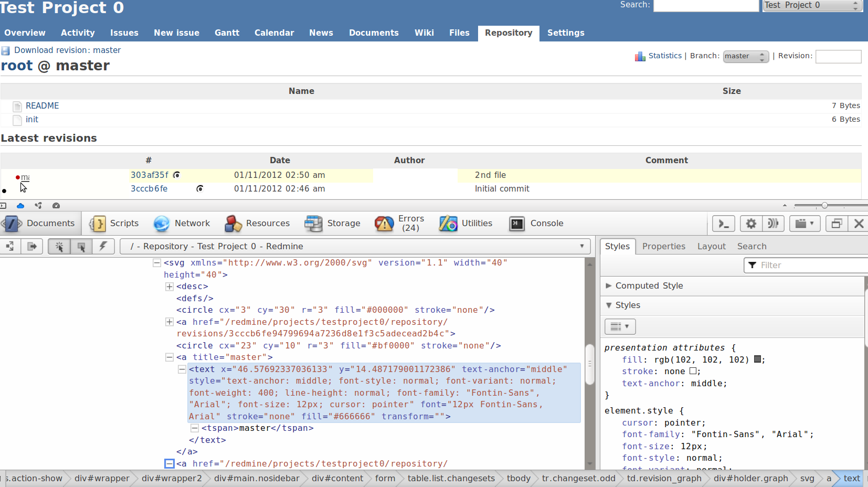Screen dimensions: 868x487
Task: Open the Statistics link
Action: point(665,56)
